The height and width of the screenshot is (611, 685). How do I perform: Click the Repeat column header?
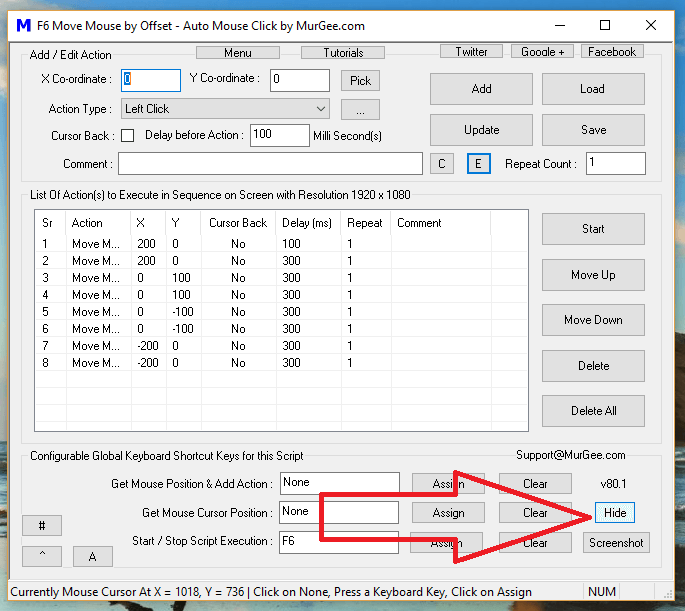(365, 223)
